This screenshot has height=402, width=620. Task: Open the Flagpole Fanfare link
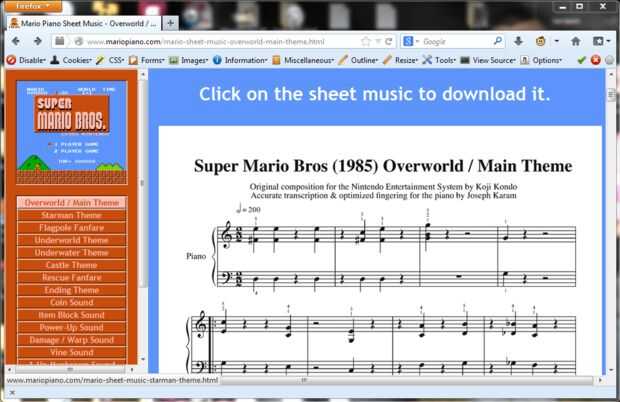pos(72,228)
